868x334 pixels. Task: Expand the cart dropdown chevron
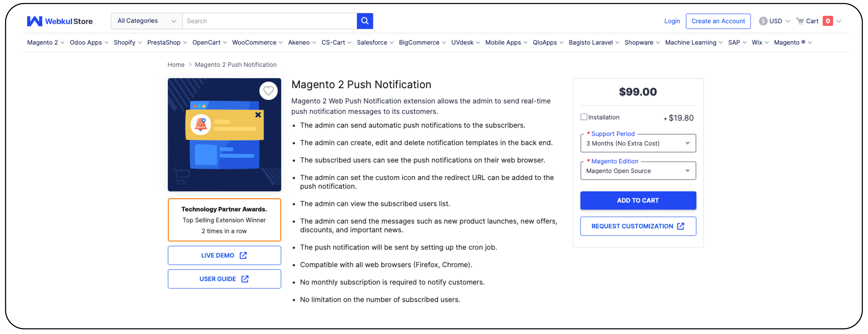839,21
